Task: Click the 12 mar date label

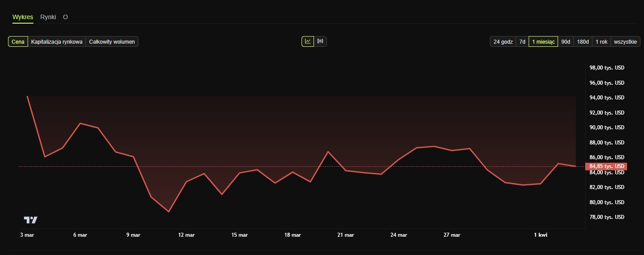Action: pos(186,235)
